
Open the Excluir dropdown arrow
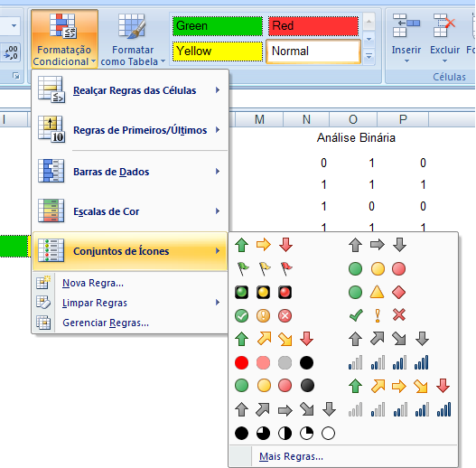[444, 61]
